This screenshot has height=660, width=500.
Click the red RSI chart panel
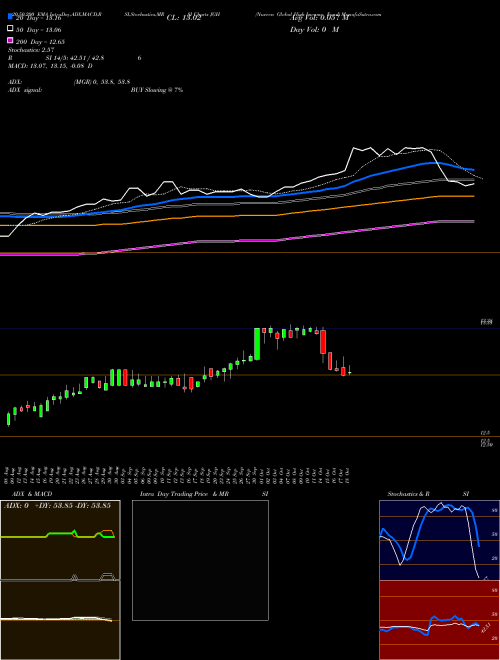439,620
